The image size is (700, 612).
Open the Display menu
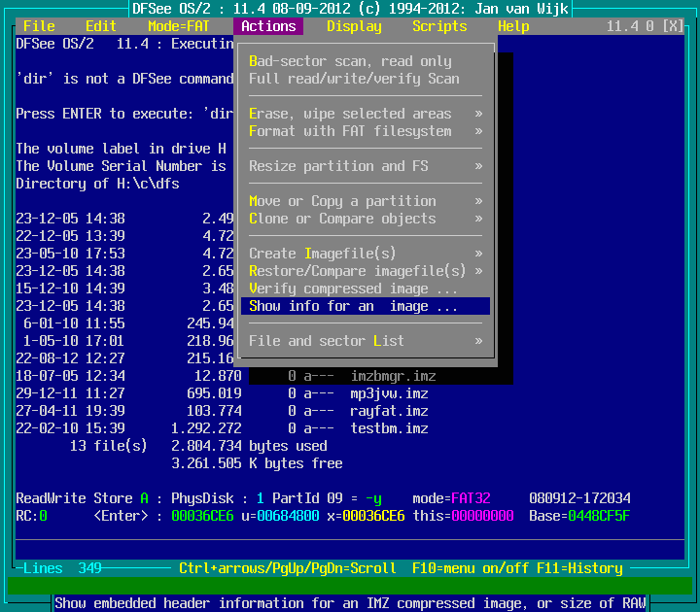click(354, 26)
